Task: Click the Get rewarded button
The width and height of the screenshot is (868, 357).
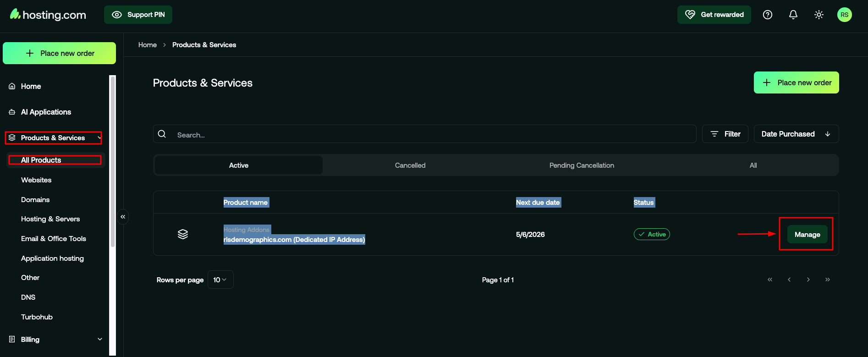Action: [714, 15]
